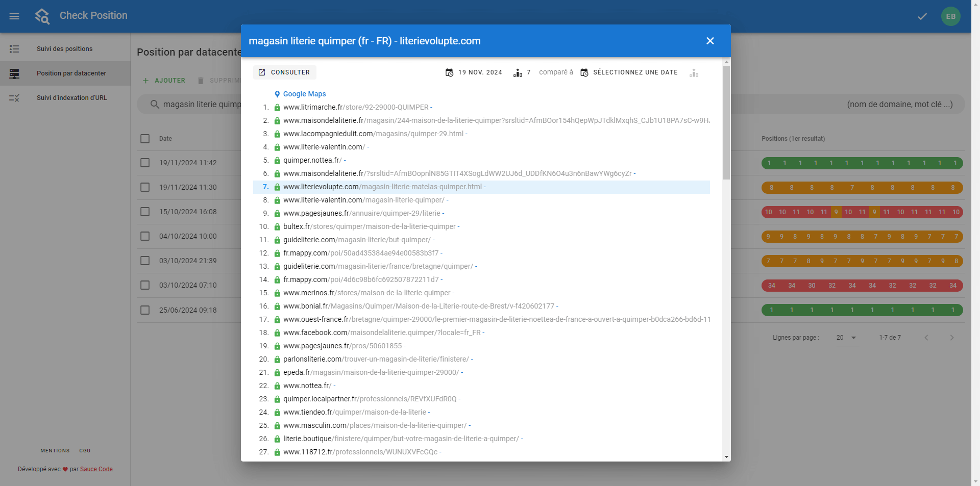Check the 19/11/2024 11:42 row checkbox
Viewport: 980px width, 486px height.
tap(145, 163)
